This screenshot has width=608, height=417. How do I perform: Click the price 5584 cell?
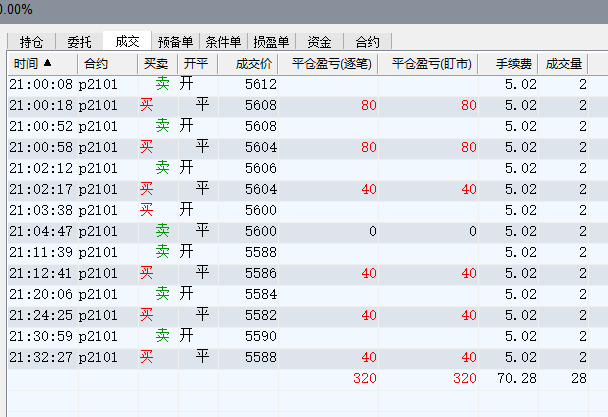[x=248, y=294]
